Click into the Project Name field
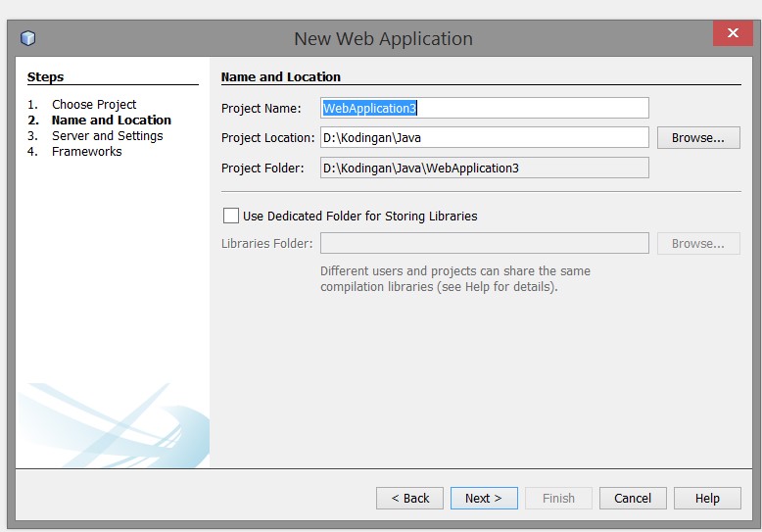 coord(485,108)
